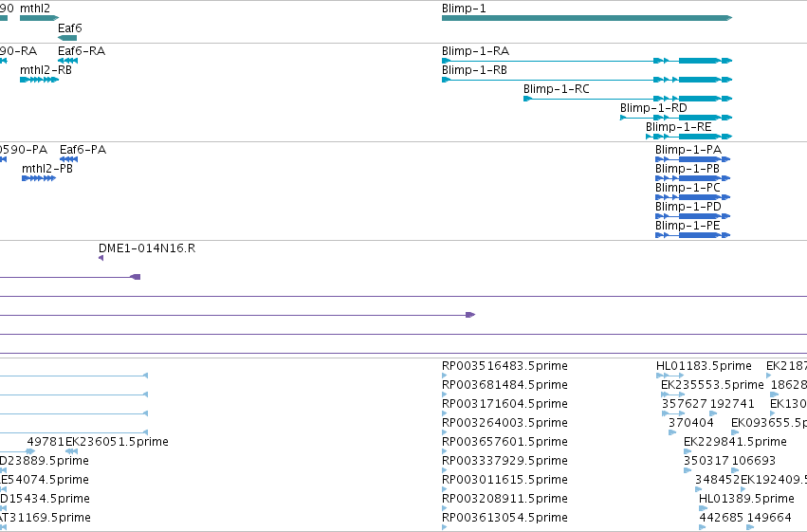Click the Blimp-1-RC transcript label
807x532 pixels.
pos(557,89)
